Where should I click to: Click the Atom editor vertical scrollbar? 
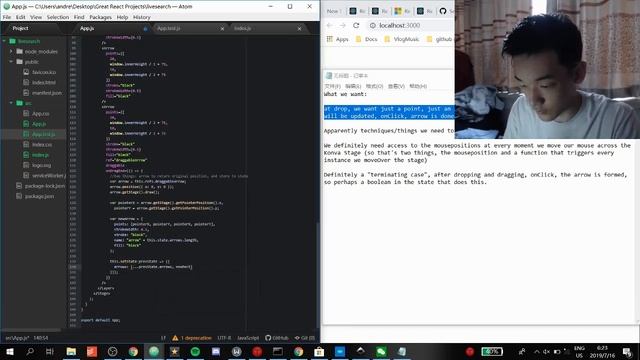coord(318,274)
